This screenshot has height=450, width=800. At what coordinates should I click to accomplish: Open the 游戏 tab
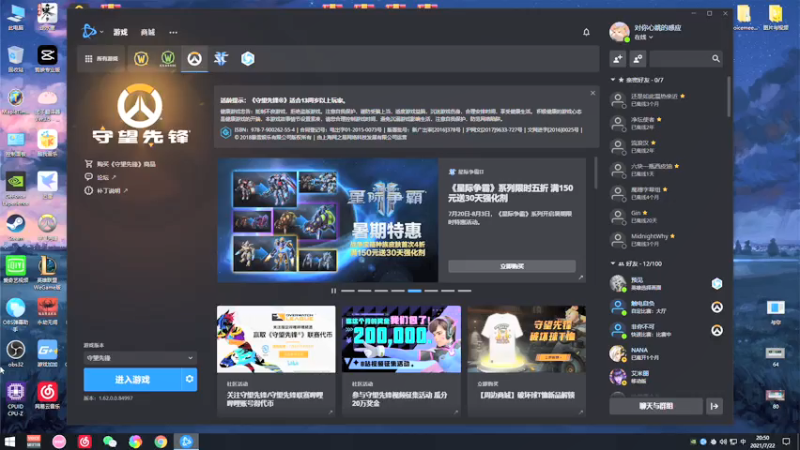[x=120, y=32]
